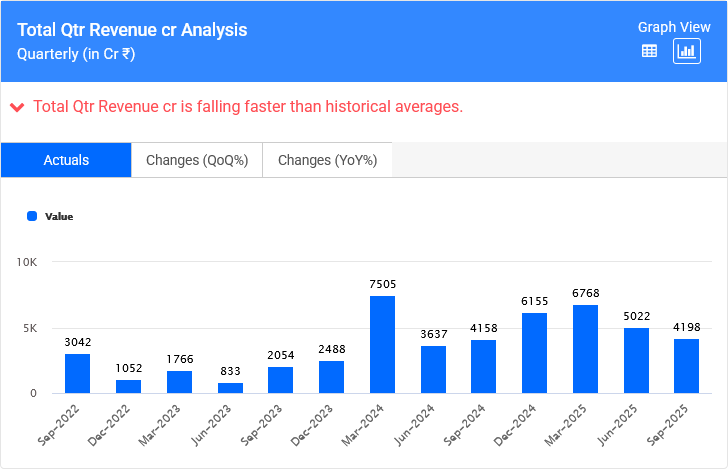Switch to Changes (QoQ%) tab
This screenshot has width=728, height=469.
[x=197, y=160]
